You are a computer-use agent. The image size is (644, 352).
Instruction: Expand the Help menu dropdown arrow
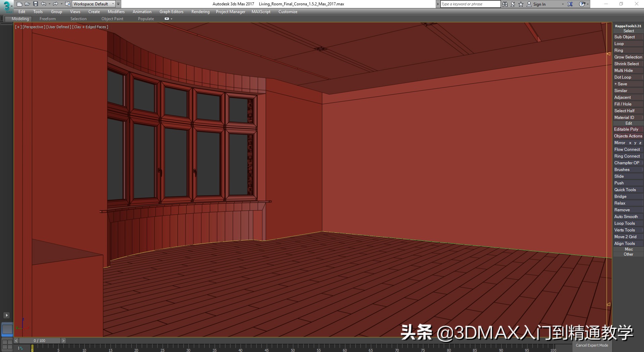coord(588,4)
